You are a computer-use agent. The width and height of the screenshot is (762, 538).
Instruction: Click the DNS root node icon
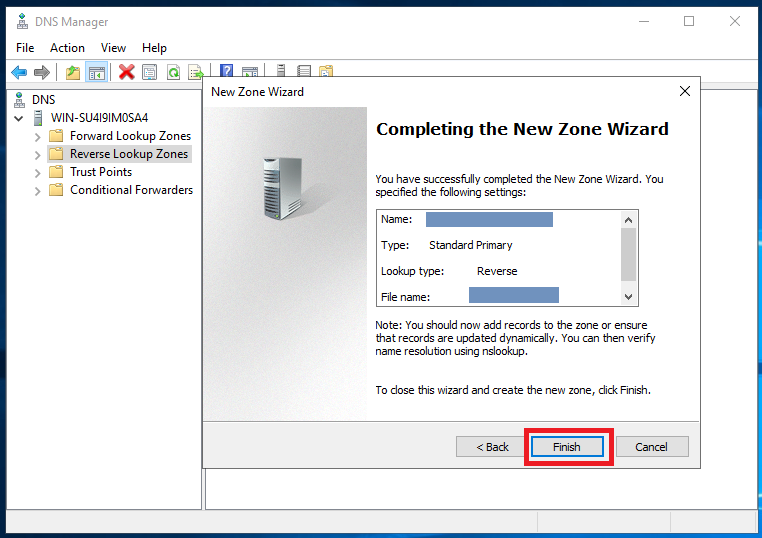click(x=19, y=100)
